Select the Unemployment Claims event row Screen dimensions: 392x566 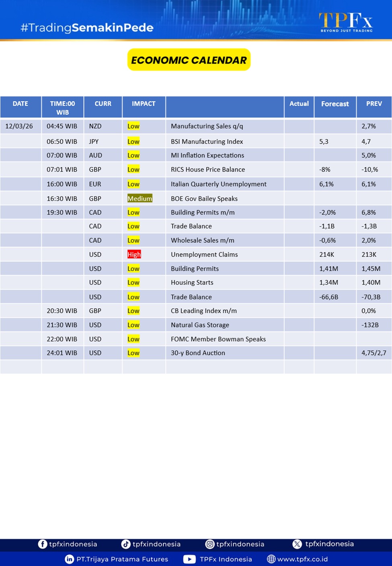click(x=204, y=254)
